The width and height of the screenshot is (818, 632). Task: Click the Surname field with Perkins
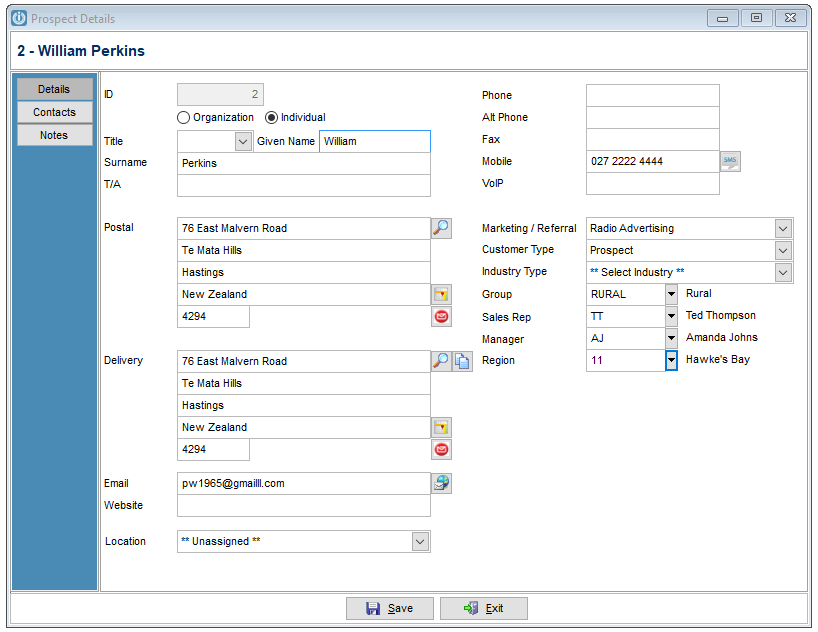(304, 163)
